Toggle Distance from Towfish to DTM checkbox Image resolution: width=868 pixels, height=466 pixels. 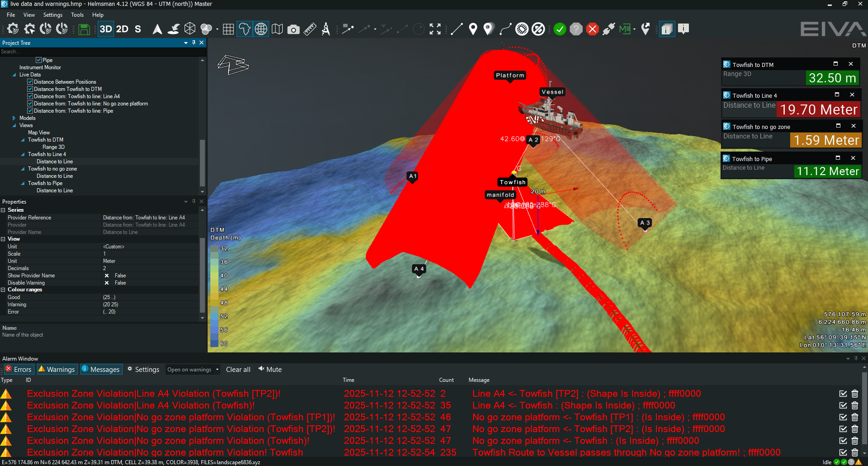tap(30, 89)
